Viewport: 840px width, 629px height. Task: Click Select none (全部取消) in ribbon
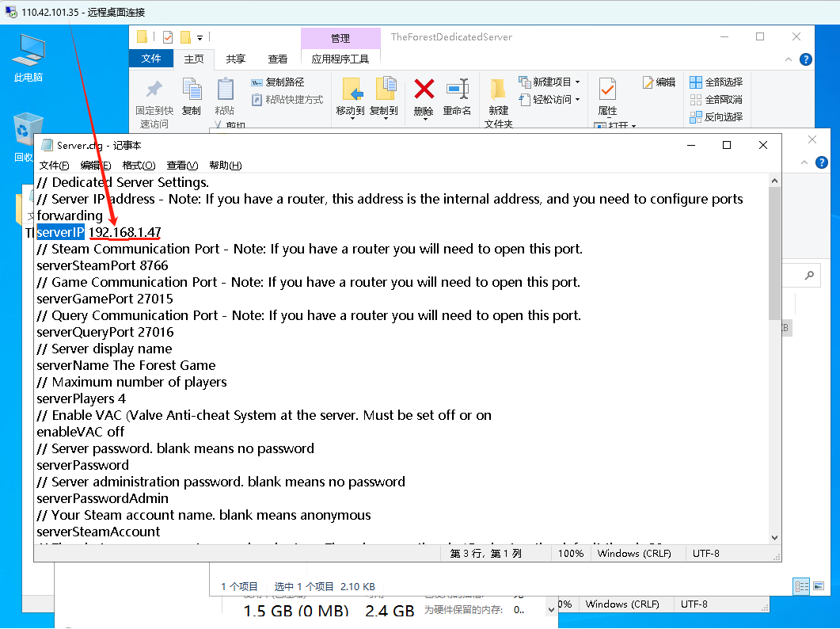[x=716, y=100]
